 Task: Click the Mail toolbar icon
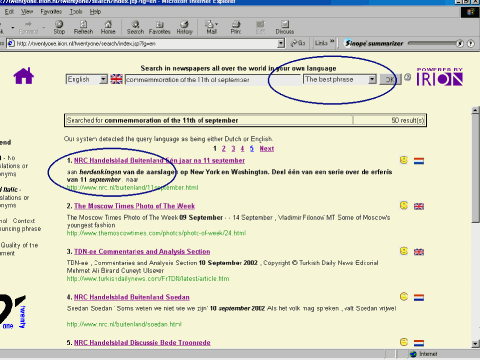coord(210,27)
